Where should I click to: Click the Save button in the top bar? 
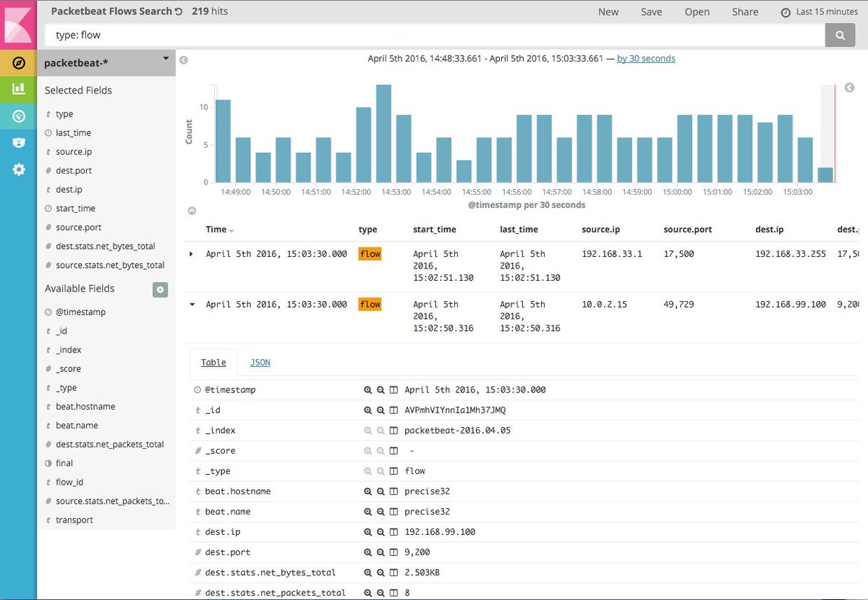click(651, 12)
